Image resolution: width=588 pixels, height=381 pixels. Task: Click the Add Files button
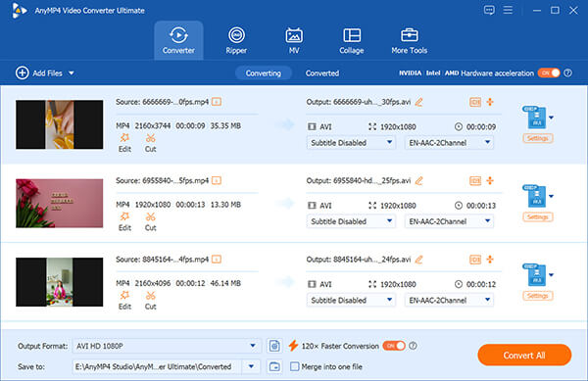point(39,73)
